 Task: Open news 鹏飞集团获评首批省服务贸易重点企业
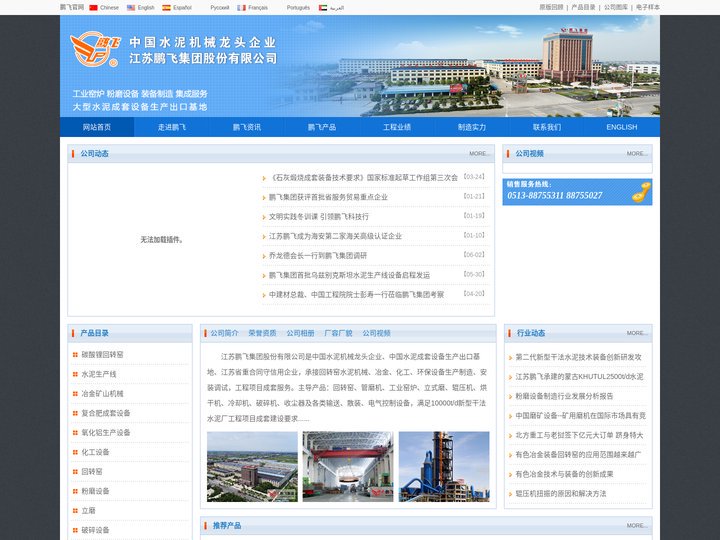328,197
